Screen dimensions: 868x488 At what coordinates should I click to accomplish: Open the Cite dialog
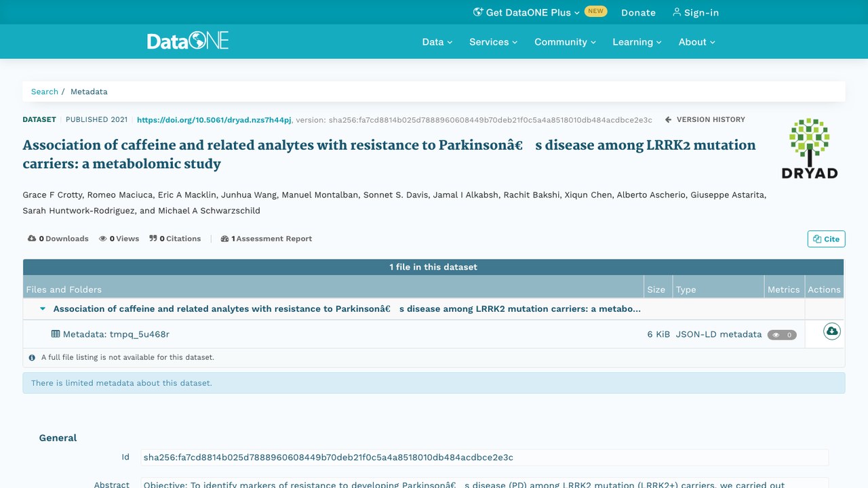(826, 239)
